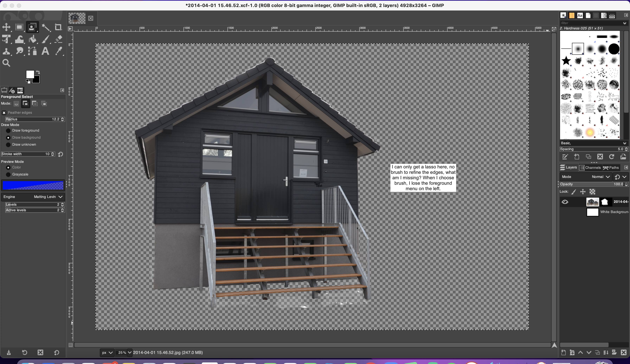Toggle the Feather edges checkbox
This screenshot has height=364, width=630.
[x=4, y=113]
